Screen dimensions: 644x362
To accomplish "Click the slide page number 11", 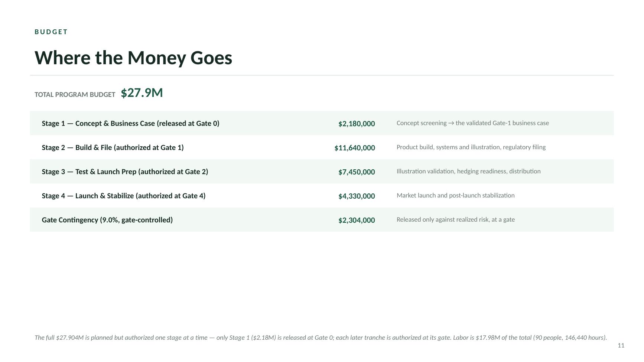I will 621,346.
